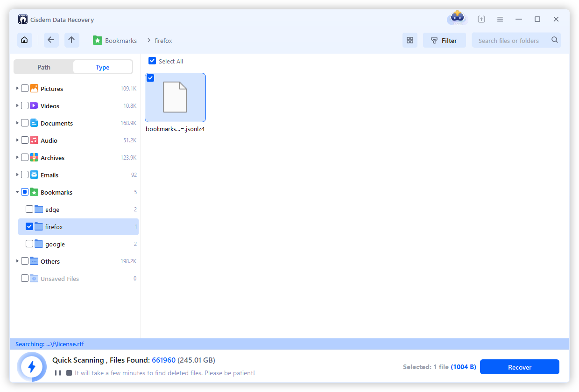Deselect the firefox folder checkbox

(29, 226)
